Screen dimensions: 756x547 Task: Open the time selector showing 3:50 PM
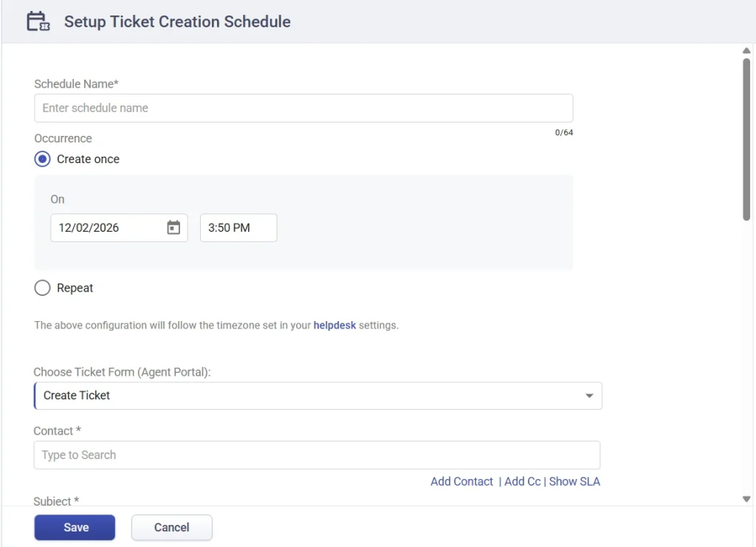[238, 227]
